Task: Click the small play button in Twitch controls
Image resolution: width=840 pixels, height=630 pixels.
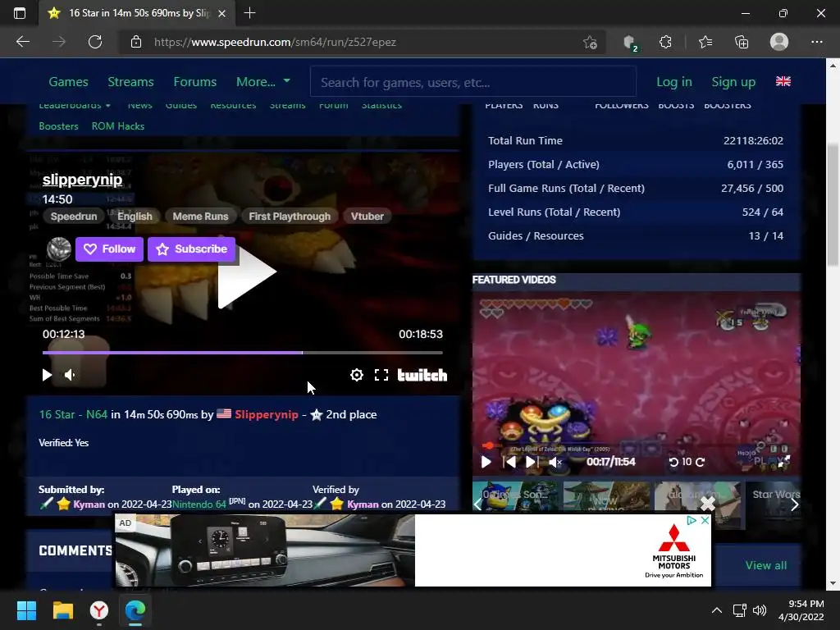Action: (x=47, y=375)
